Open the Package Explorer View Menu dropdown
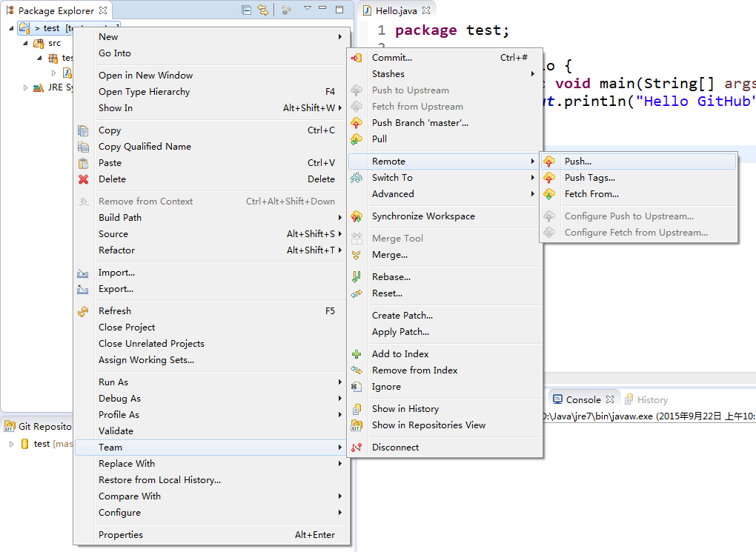This screenshot has width=756, height=552. coord(307,10)
